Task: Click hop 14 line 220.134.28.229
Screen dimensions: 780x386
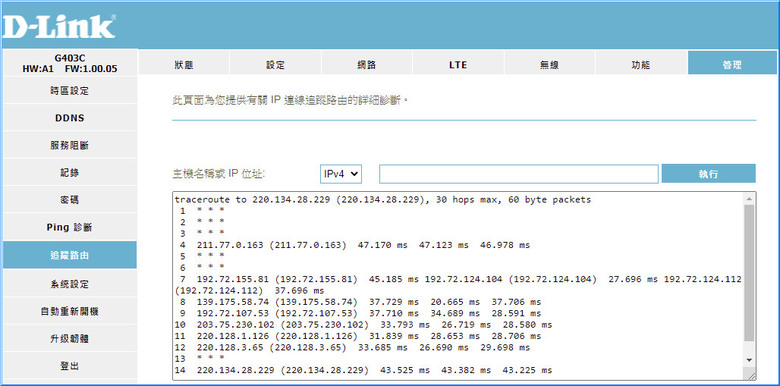Action: click(x=364, y=370)
